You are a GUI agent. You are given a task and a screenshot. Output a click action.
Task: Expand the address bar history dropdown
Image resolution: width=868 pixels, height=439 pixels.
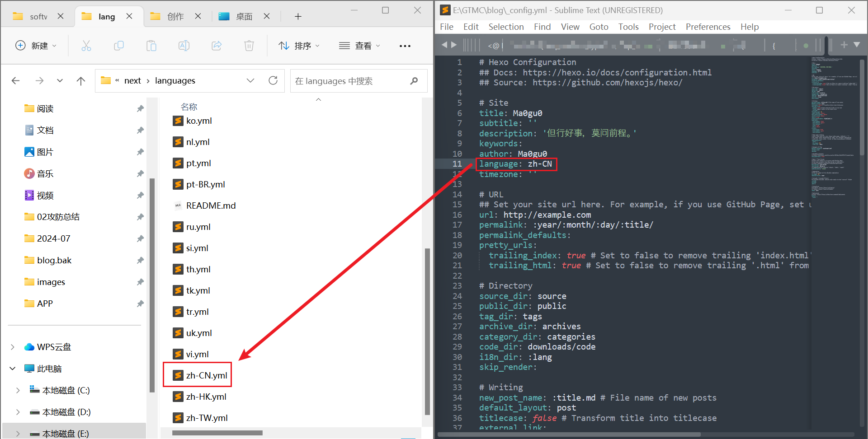click(250, 81)
